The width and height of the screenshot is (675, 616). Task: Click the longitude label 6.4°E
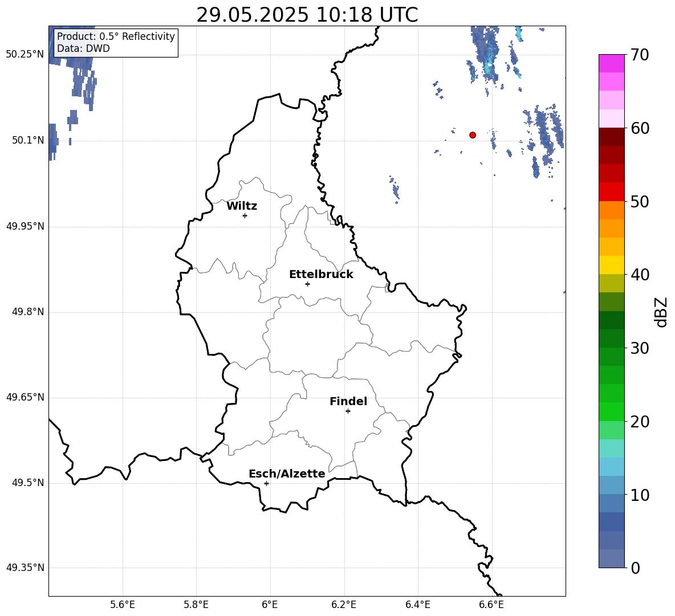tap(417, 605)
